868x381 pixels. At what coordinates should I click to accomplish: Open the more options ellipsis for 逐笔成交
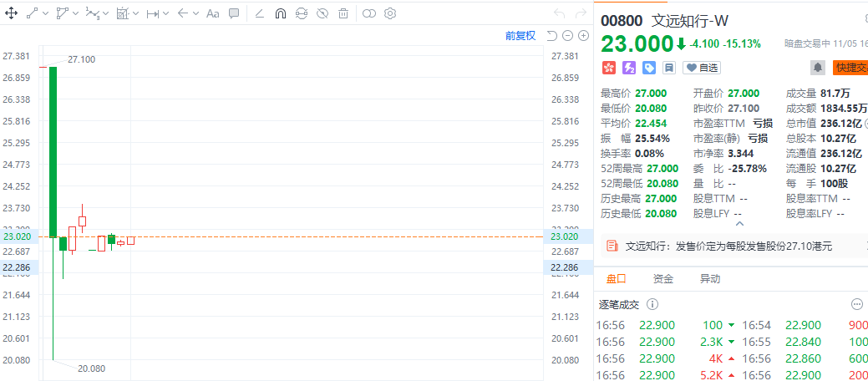point(857,304)
